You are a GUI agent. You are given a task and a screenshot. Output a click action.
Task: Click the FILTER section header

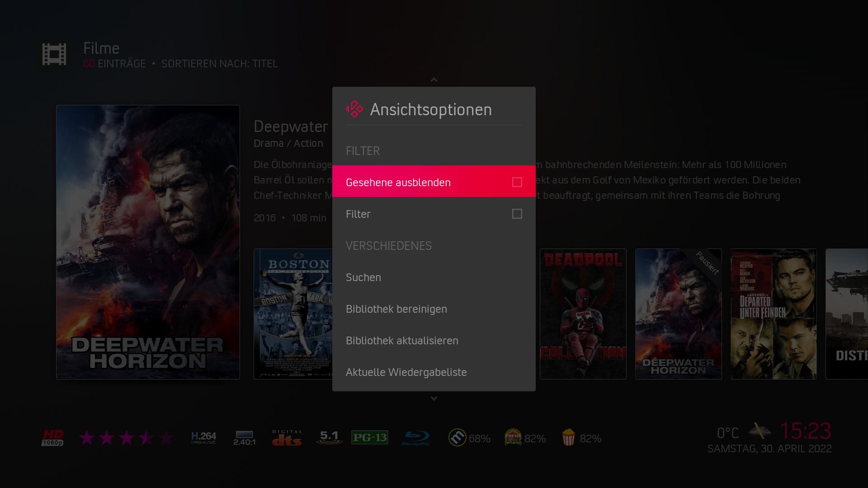363,150
